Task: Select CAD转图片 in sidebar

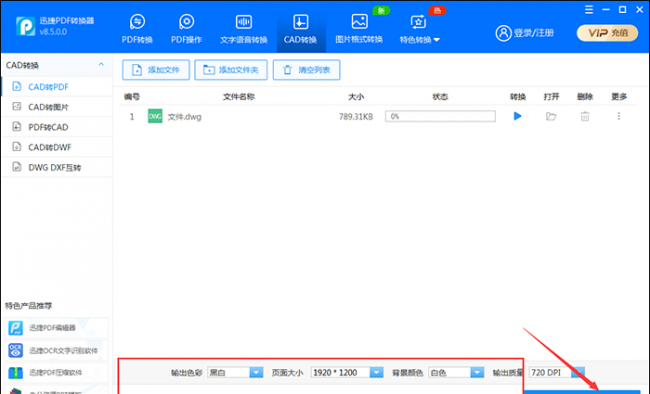Action: (x=57, y=107)
